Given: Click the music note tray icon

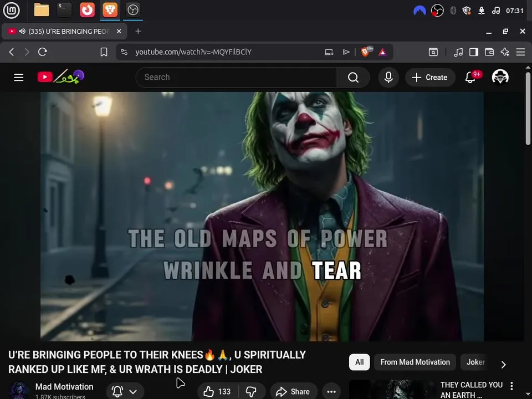Looking at the screenshot, I should 495,11.
